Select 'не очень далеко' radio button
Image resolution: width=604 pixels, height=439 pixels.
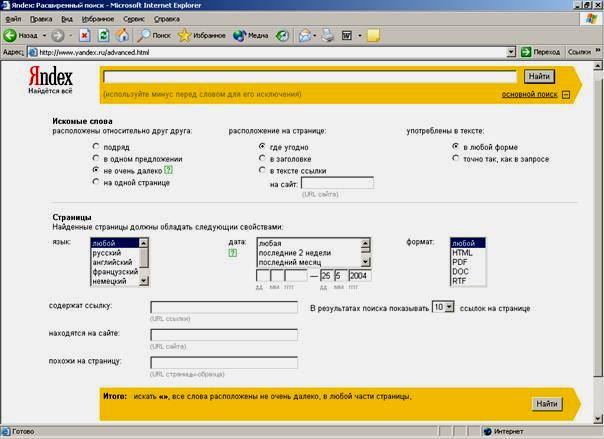coord(96,170)
